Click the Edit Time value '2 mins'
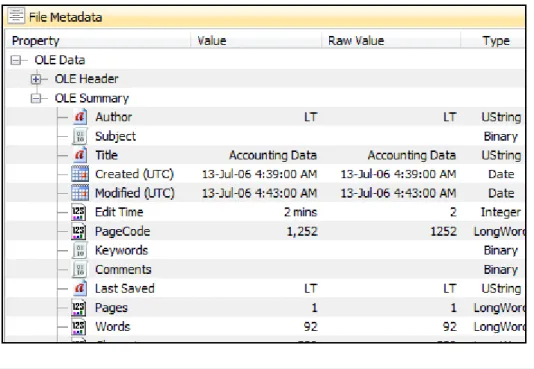This screenshot has height=369, width=534. tap(301, 212)
